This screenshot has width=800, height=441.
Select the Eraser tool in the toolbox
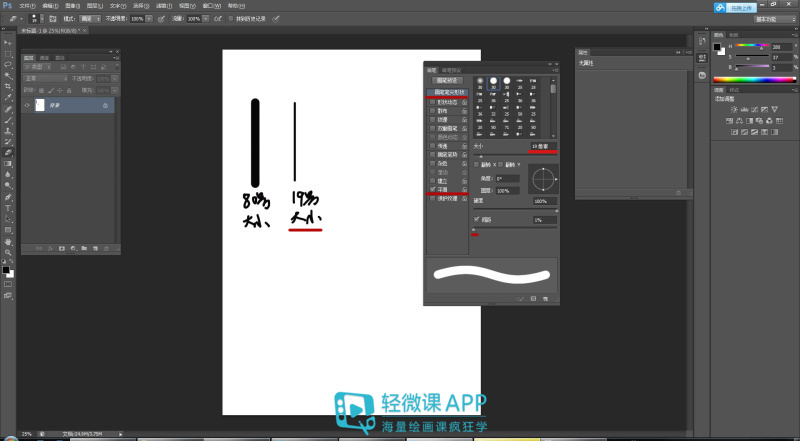tap(8, 152)
